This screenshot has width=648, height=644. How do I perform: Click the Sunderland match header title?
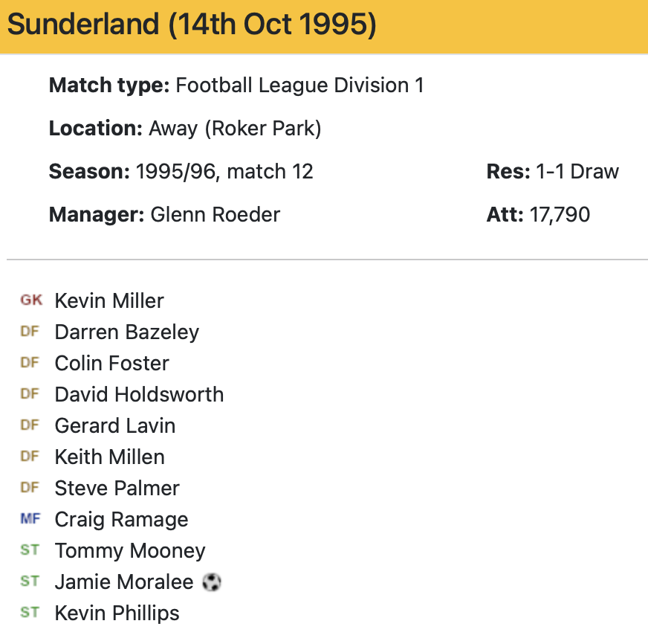pos(192,25)
